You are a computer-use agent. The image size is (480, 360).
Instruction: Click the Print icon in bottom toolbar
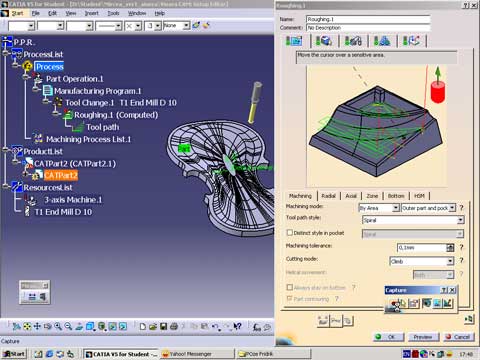[x=174, y=326]
